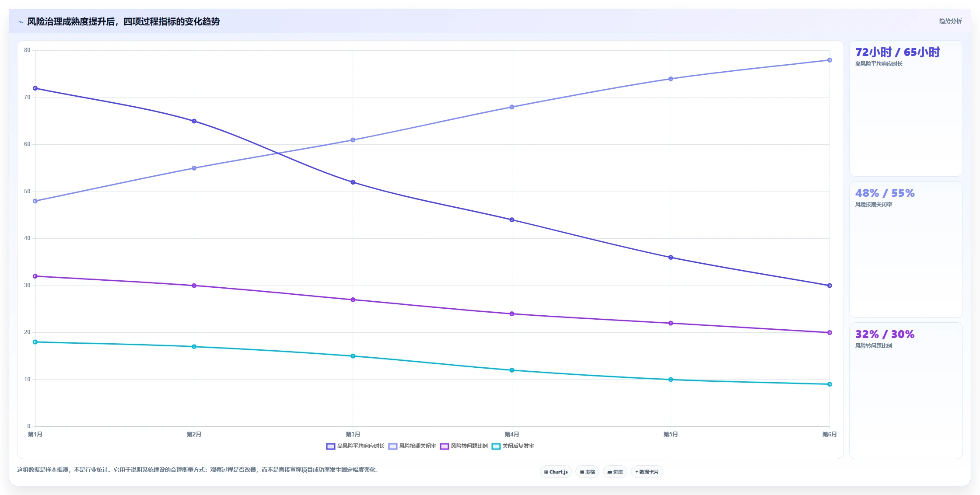Select the 高风险平均响应时长 point at 第3月
Viewport: 980px width, 495px height.
coord(353,182)
